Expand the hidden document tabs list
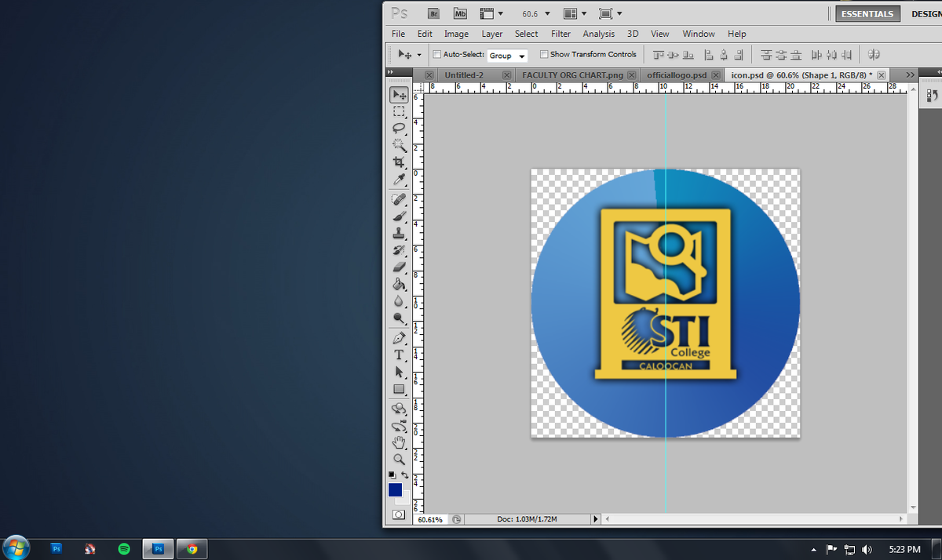The image size is (942, 560). point(910,75)
